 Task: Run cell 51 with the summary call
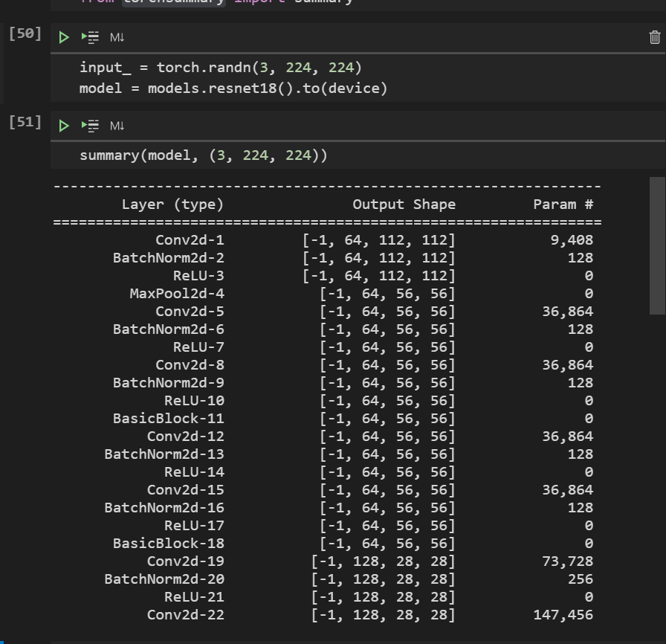point(64,126)
